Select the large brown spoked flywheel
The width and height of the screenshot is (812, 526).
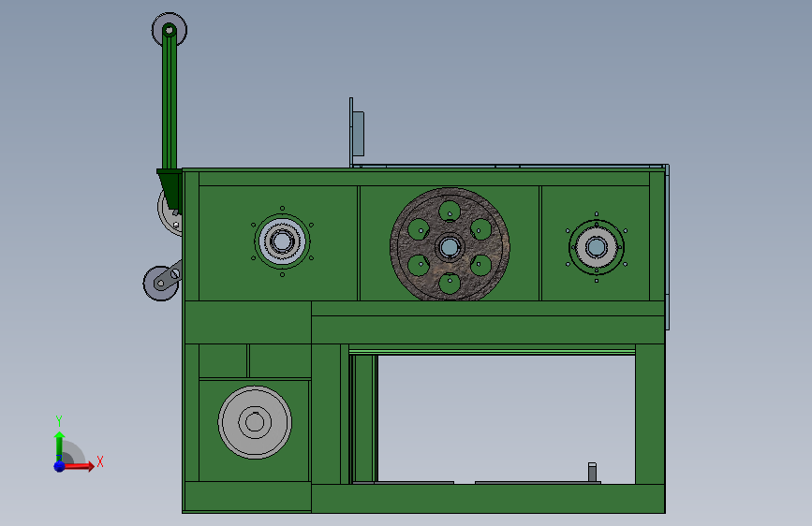pyautogui.click(x=450, y=244)
